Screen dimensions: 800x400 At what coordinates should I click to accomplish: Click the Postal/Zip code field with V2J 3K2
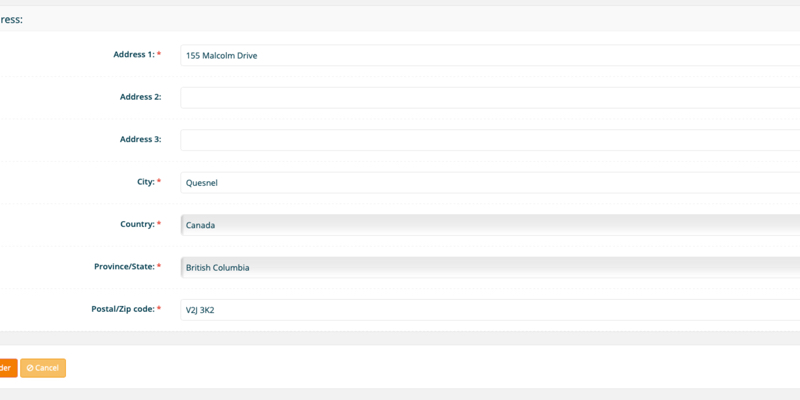490,310
